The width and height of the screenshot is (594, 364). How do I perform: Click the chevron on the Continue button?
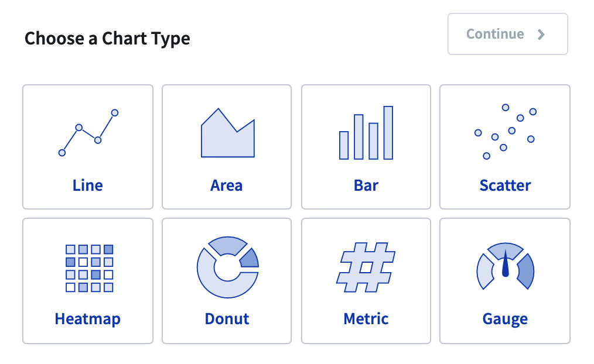(542, 34)
